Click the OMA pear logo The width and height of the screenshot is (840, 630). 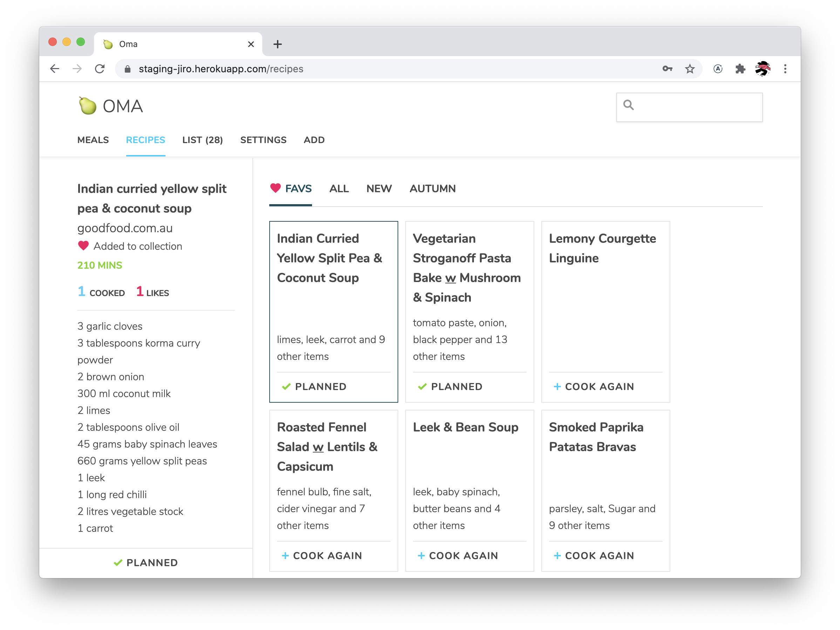[88, 106]
